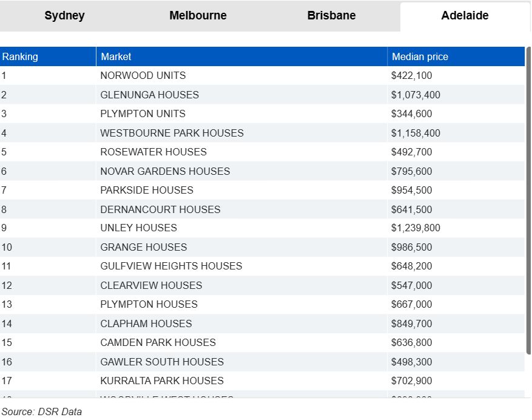Screen dimensions: 532x420
Task: Click GLENUNGA HOUSES market cell
Action: [x=149, y=95]
